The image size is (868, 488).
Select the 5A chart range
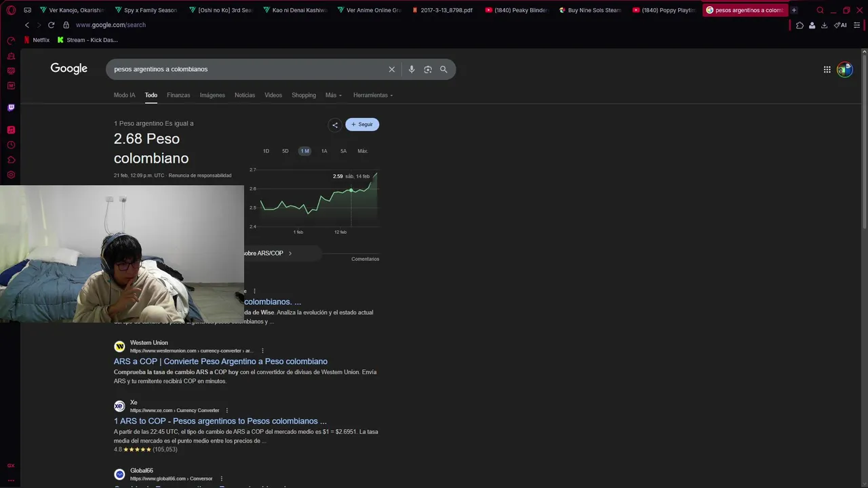[x=343, y=151]
